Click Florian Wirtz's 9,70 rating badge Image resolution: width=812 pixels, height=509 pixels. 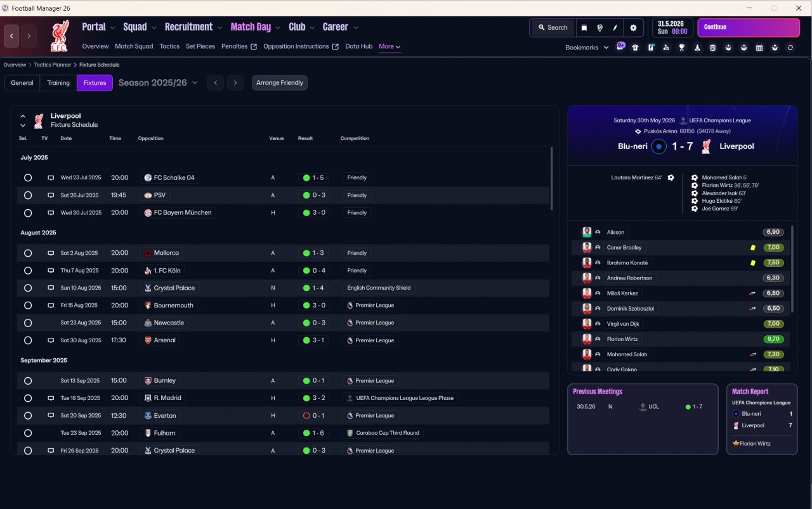pos(773,339)
